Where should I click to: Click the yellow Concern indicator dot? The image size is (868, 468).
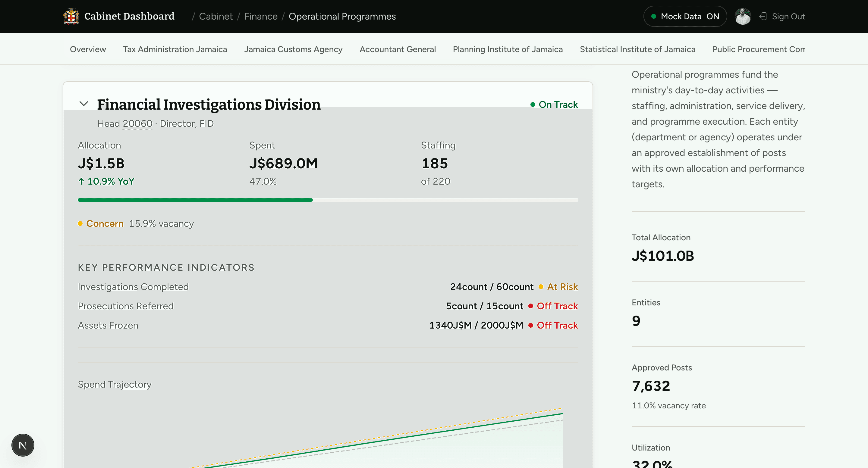coord(80,223)
